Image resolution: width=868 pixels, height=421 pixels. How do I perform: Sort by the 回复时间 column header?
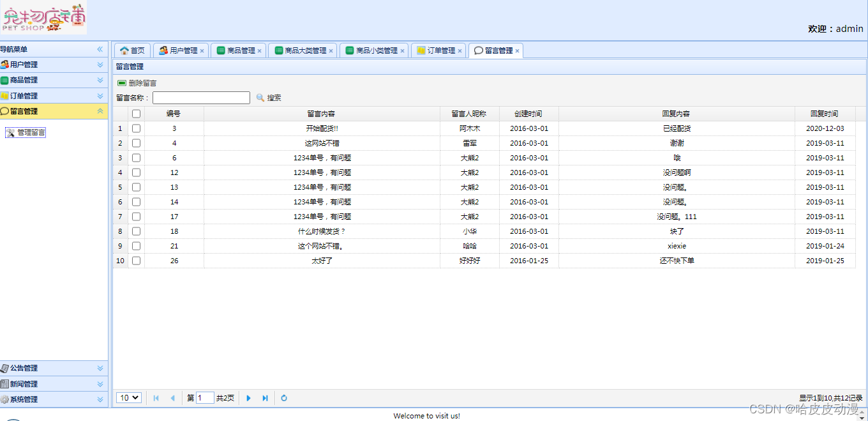pos(825,114)
